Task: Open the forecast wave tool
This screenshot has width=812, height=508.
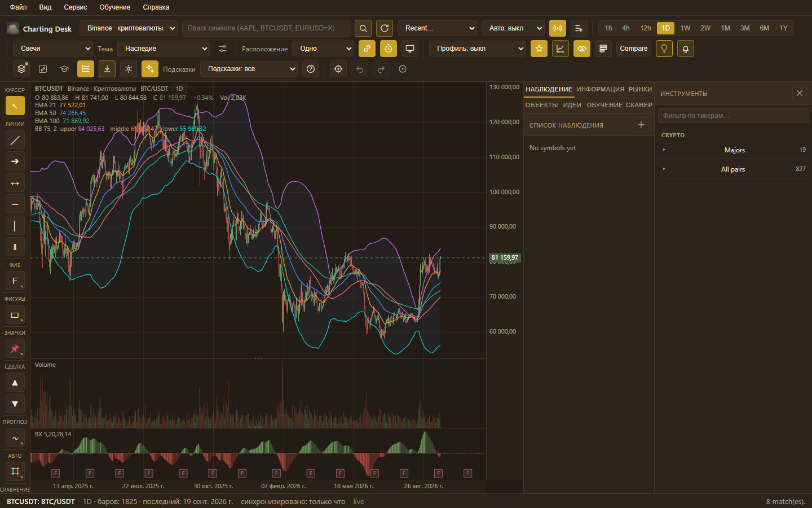Action: pos(15,438)
